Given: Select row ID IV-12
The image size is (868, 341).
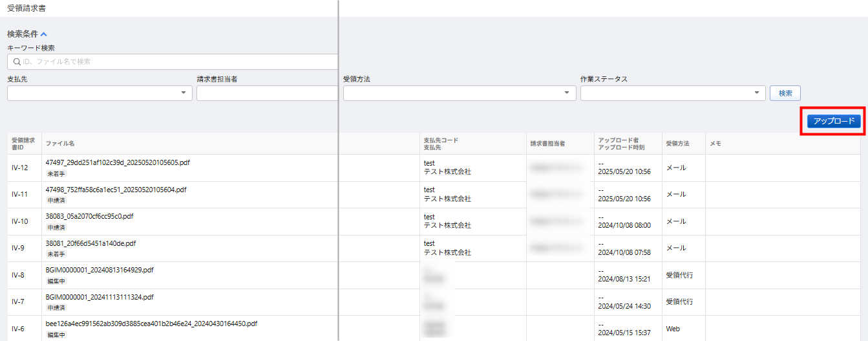Looking at the screenshot, I should [20, 168].
